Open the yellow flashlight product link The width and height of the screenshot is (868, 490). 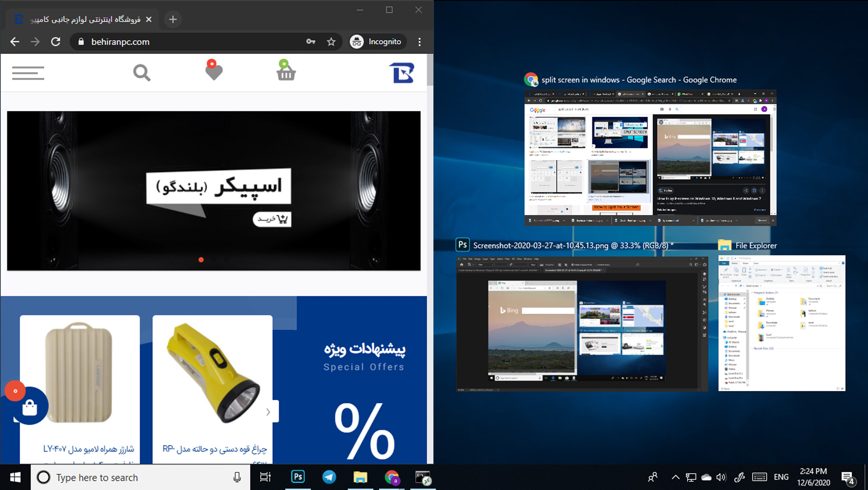tap(215, 448)
